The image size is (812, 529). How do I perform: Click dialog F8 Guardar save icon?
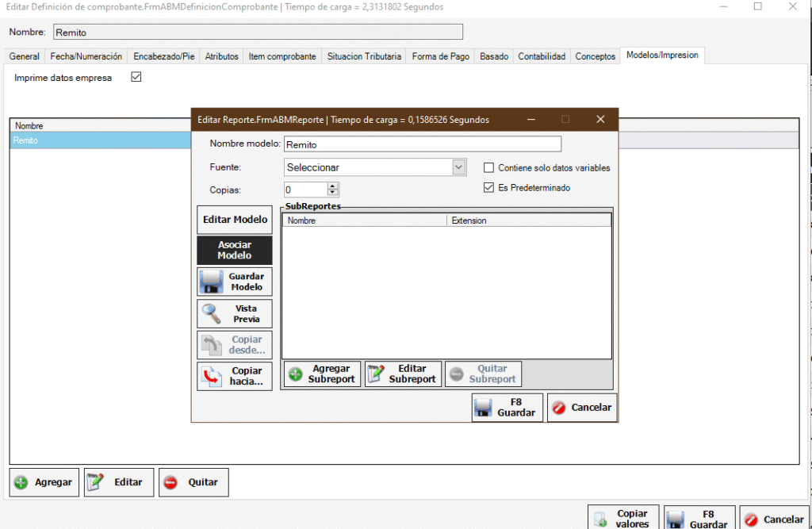(x=483, y=408)
